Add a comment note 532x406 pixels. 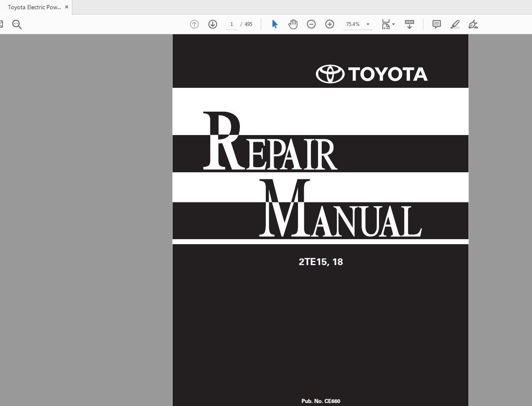(x=437, y=24)
